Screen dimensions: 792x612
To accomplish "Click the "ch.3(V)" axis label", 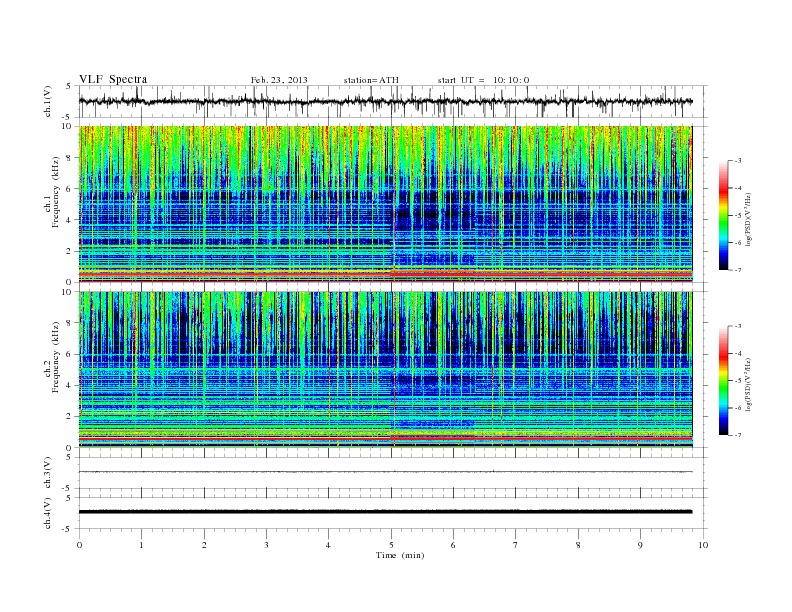I will tap(48, 473).
